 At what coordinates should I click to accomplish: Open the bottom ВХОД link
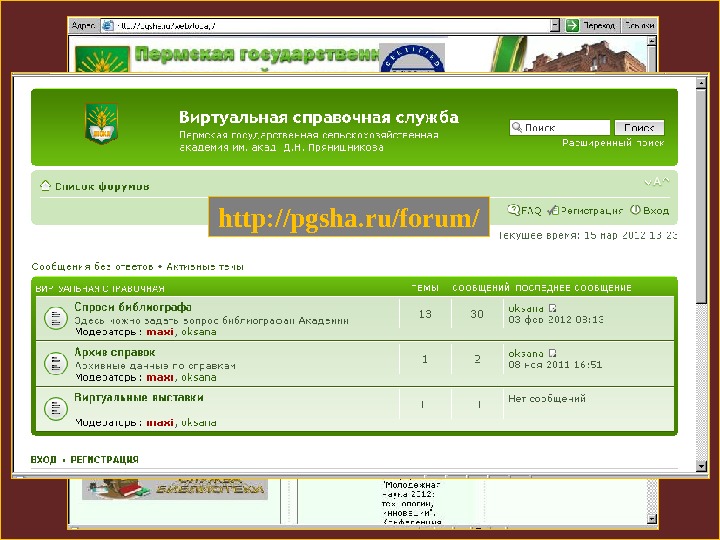pos(43,460)
